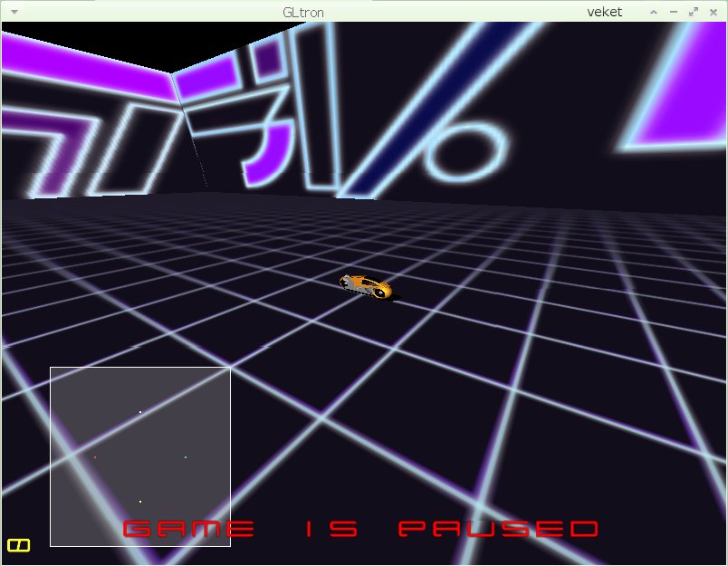Screen dimensions: 728x566
Task: Click the yellow score indicator icon
Action: [x=19, y=545]
